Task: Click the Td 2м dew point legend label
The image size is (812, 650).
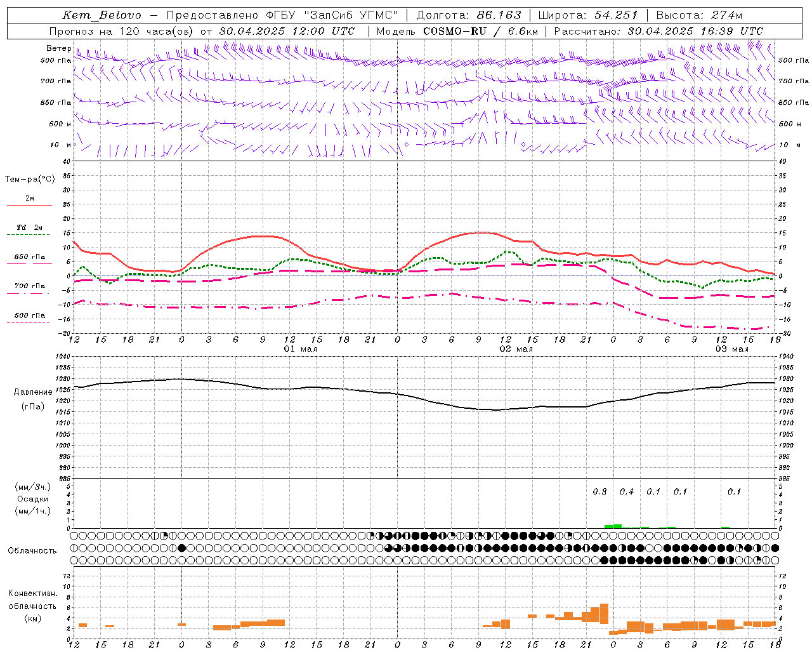Action: [x=29, y=227]
